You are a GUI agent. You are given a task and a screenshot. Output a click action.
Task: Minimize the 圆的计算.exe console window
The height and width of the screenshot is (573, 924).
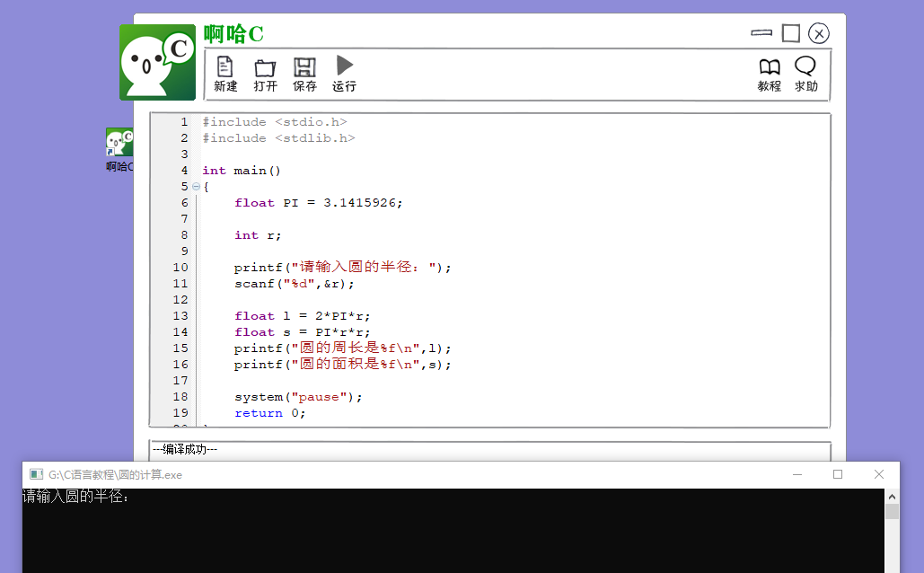pyautogui.click(x=797, y=474)
